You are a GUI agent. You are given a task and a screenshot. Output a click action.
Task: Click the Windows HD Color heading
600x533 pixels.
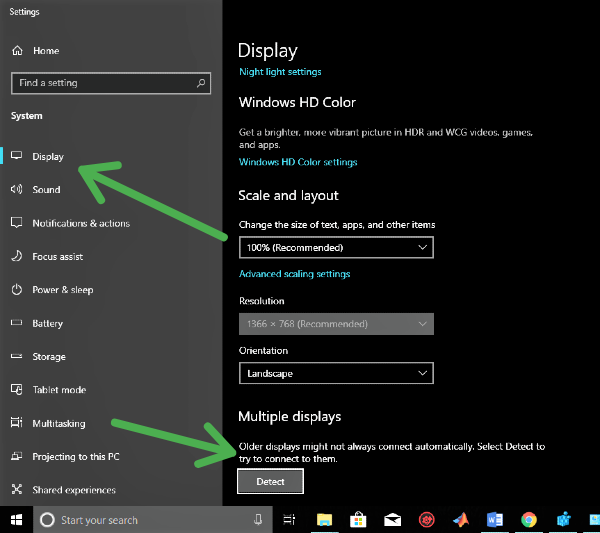tap(297, 103)
